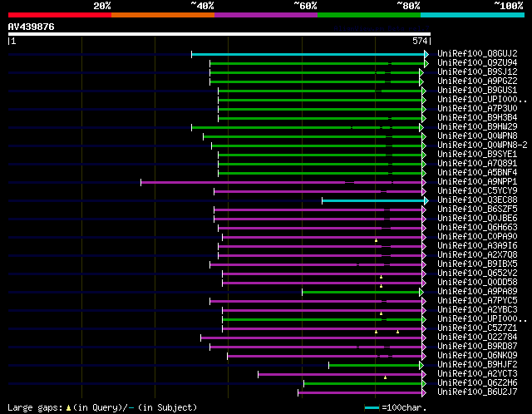Click the AV439876 query name
The width and height of the screenshot is (532, 414).
tap(32, 27)
